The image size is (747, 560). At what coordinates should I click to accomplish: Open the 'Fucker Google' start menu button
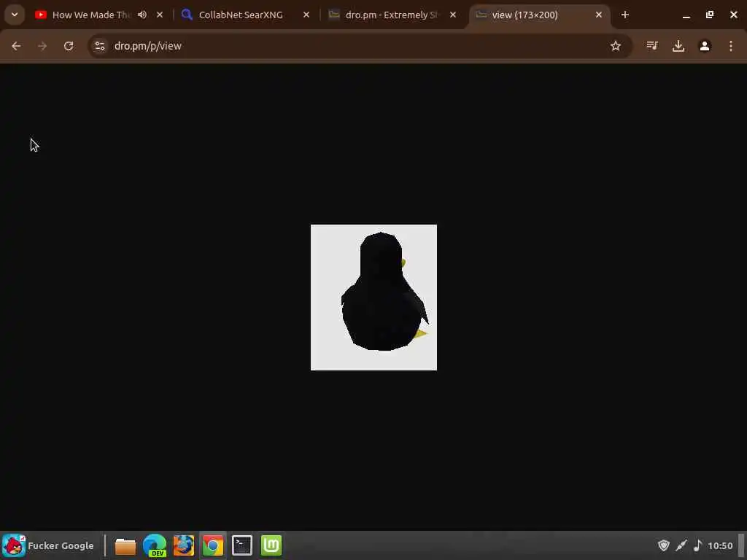[48, 545]
